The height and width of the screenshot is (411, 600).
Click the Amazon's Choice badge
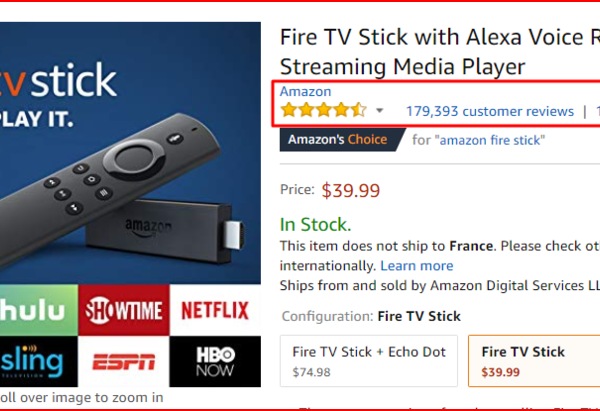[x=337, y=140]
